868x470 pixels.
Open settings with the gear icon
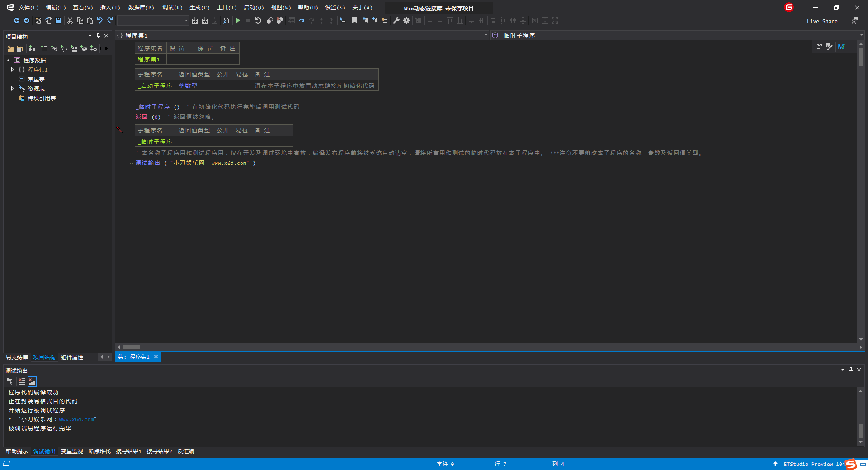[x=406, y=20]
